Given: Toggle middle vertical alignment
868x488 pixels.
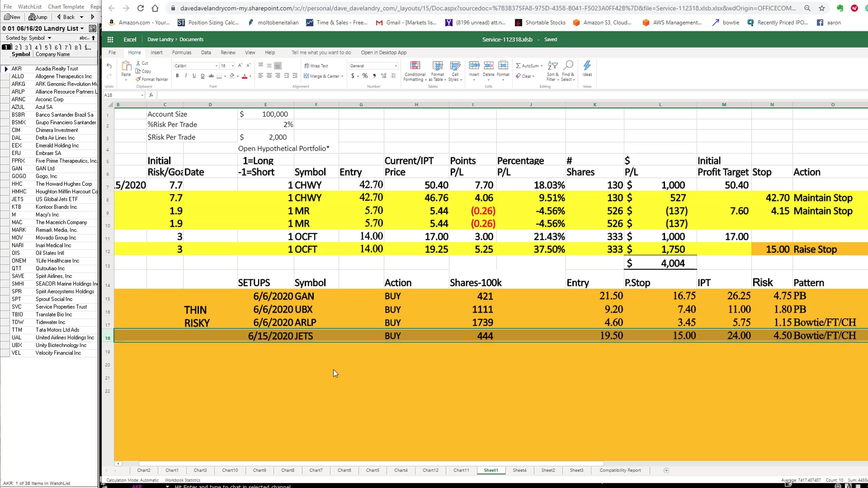Looking at the screenshot, I should pyautogui.click(x=269, y=65).
